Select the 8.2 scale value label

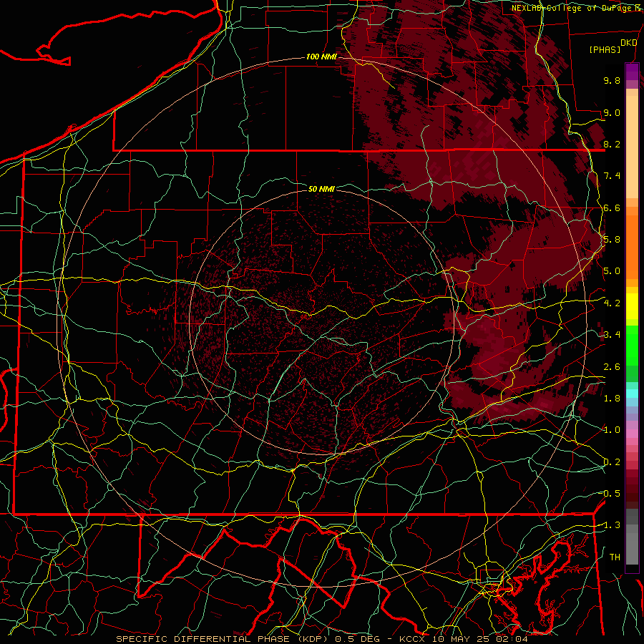coord(612,144)
